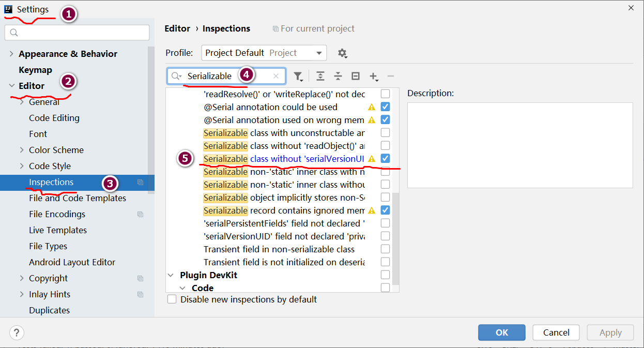Uncheck '@Serial annotation could be used' inspection
Image resolution: width=644 pixels, height=348 pixels.
(x=385, y=107)
